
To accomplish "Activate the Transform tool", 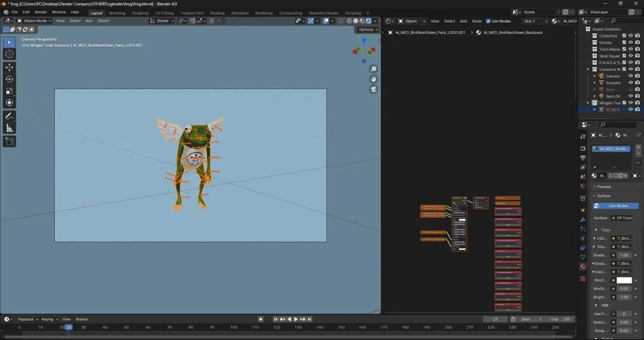I will click(10, 102).
